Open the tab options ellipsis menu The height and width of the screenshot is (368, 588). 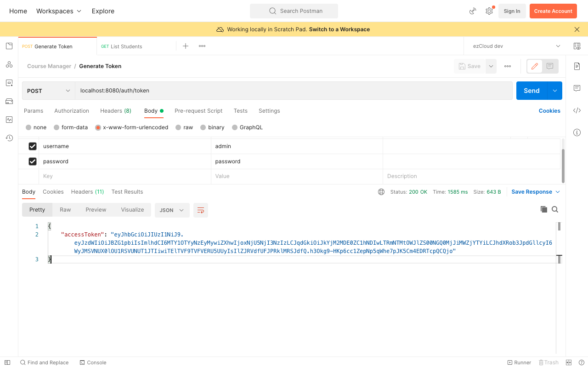tap(202, 46)
